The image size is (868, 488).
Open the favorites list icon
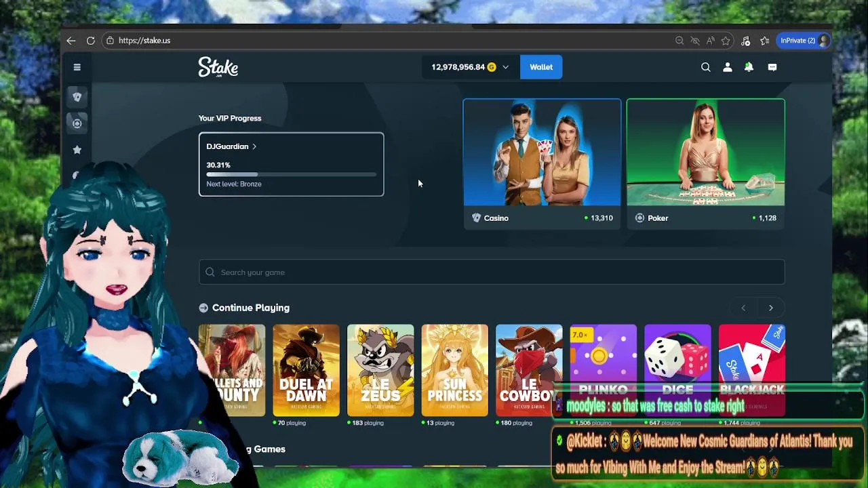(x=765, y=41)
